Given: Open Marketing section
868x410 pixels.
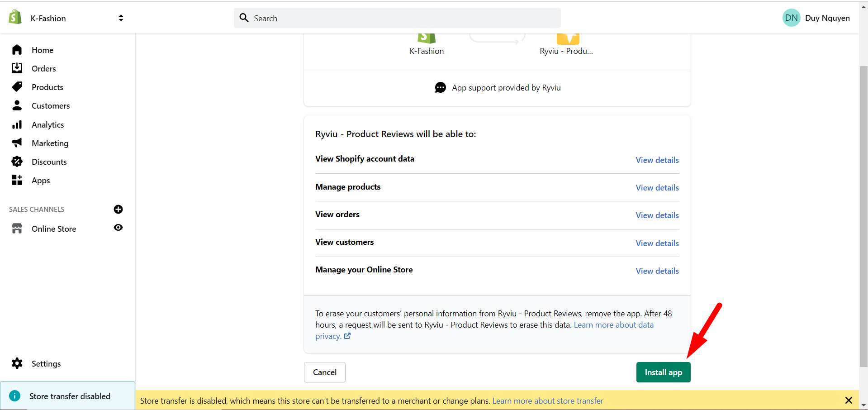Looking at the screenshot, I should point(50,143).
